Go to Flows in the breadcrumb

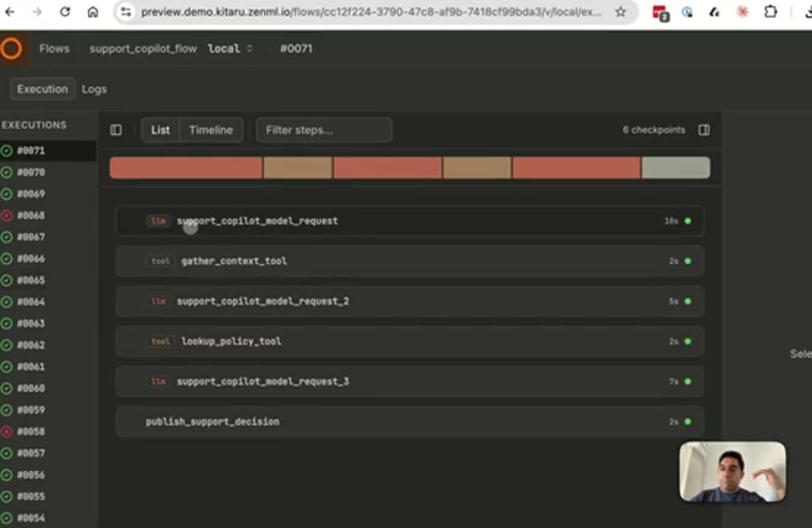coord(55,49)
